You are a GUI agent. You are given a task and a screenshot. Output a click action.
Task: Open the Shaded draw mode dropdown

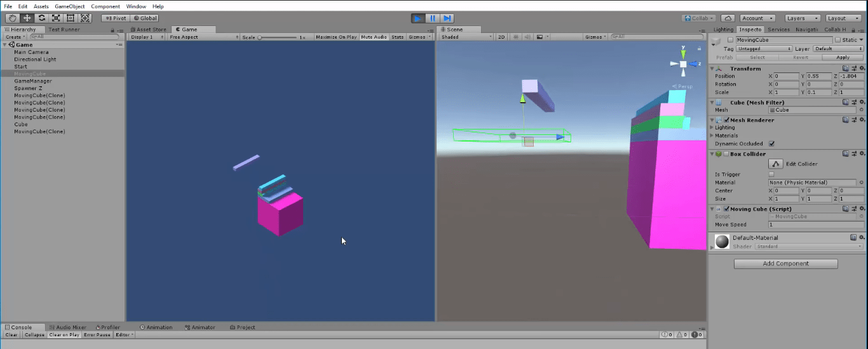(x=466, y=37)
